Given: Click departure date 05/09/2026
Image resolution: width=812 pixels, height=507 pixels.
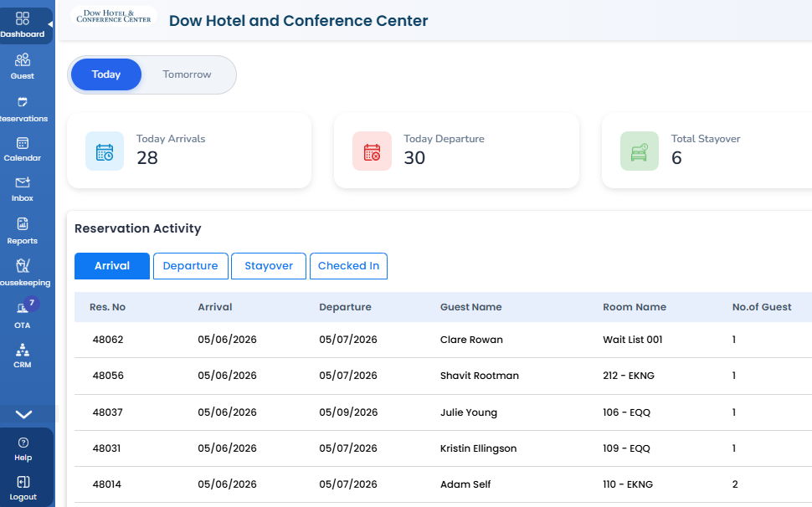Looking at the screenshot, I should coord(348,412).
